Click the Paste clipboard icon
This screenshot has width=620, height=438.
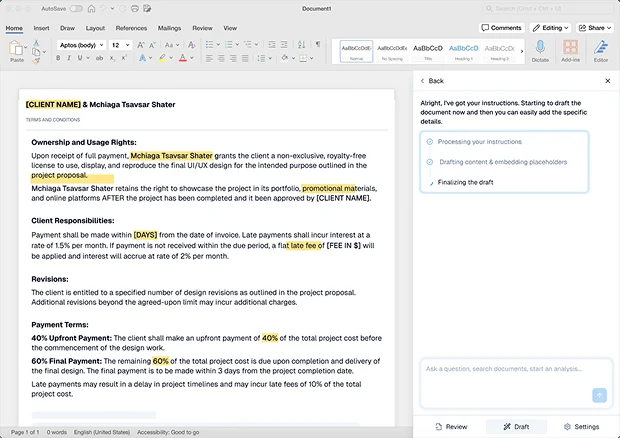pyautogui.click(x=16, y=47)
